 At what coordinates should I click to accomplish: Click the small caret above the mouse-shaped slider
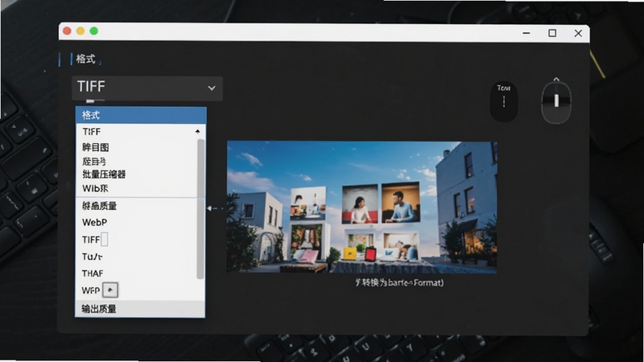556,79
